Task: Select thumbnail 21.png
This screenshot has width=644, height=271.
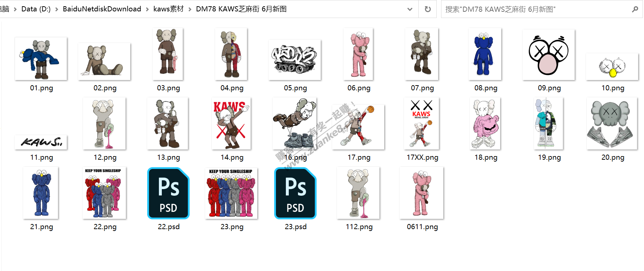Action: coord(41,193)
